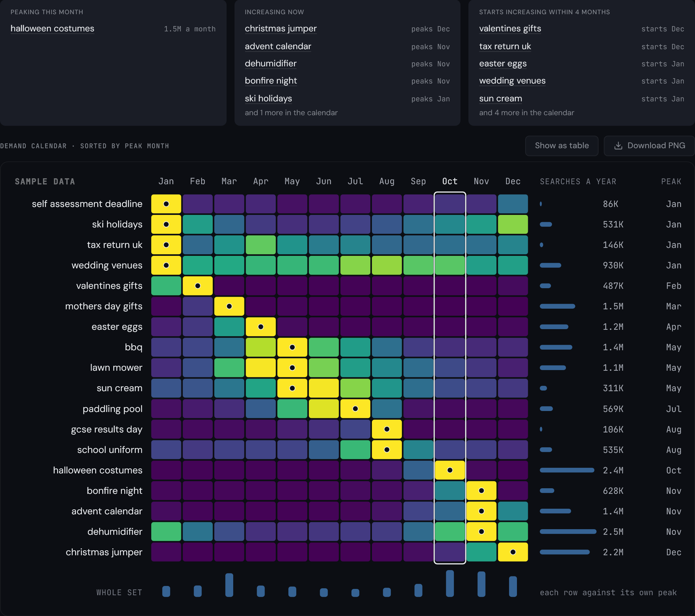The height and width of the screenshot is (616, 695).
Task: Click dehumidifier Jan green cell
Action: pyautogui.click(x=166, y=532)
